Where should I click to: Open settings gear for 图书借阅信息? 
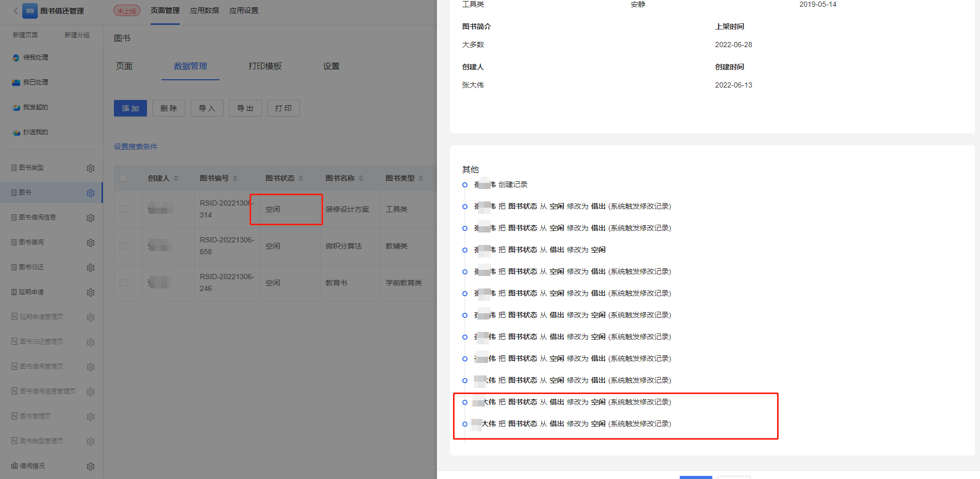91,217
